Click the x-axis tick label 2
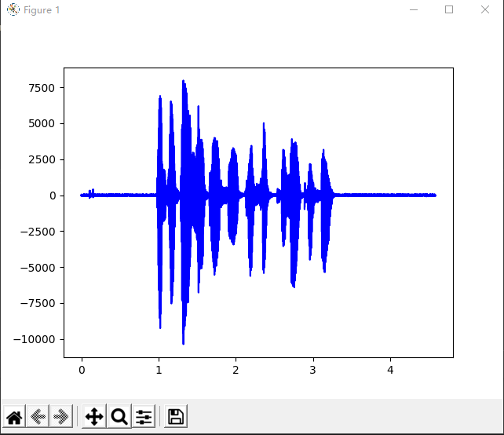Screen dimensions: 504x435 tap(236, 371)
